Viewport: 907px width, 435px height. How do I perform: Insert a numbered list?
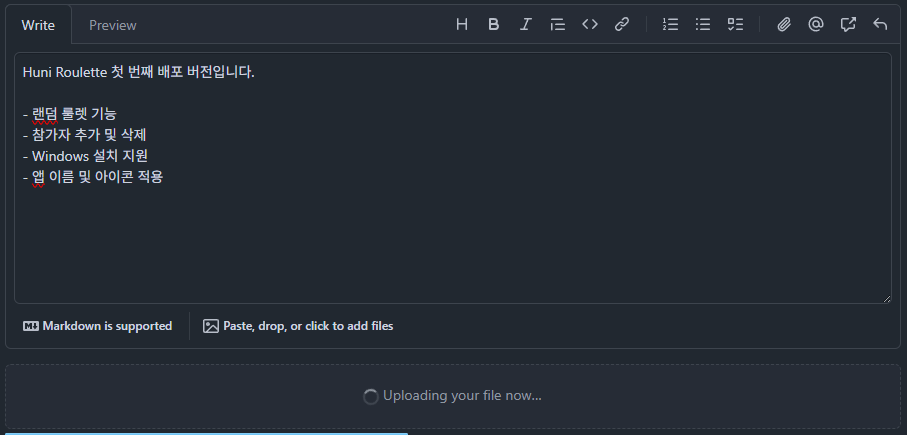pos(670,24)
